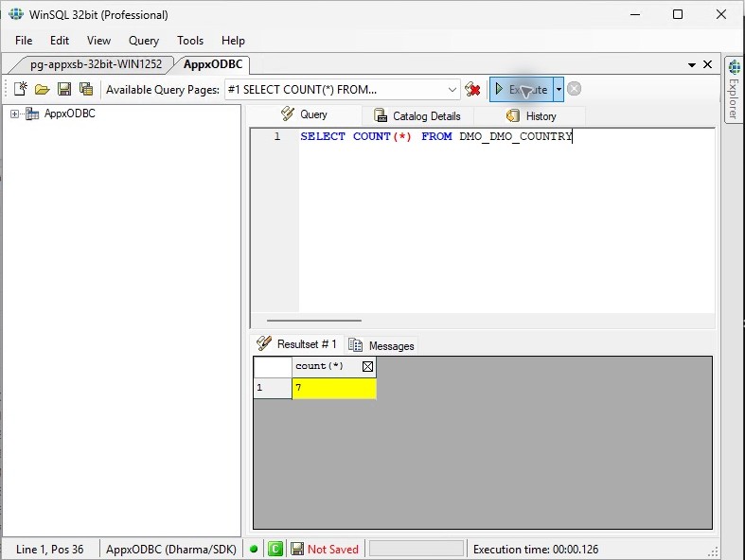The height and width of the screenshot is (560, 745).
Task: Click Line 1, Pos 36 status entry
Action: [49, 550]
